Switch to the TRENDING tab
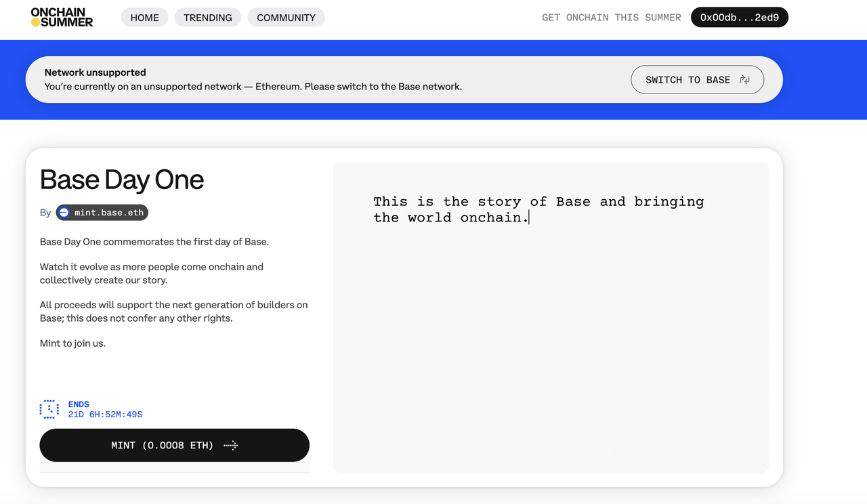The width and height of the screenshot is (867, 504). tap(207, 17)
